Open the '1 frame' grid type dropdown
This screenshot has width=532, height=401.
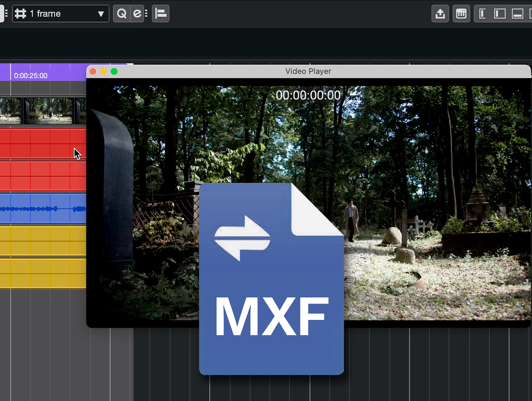tap(60, 14)
